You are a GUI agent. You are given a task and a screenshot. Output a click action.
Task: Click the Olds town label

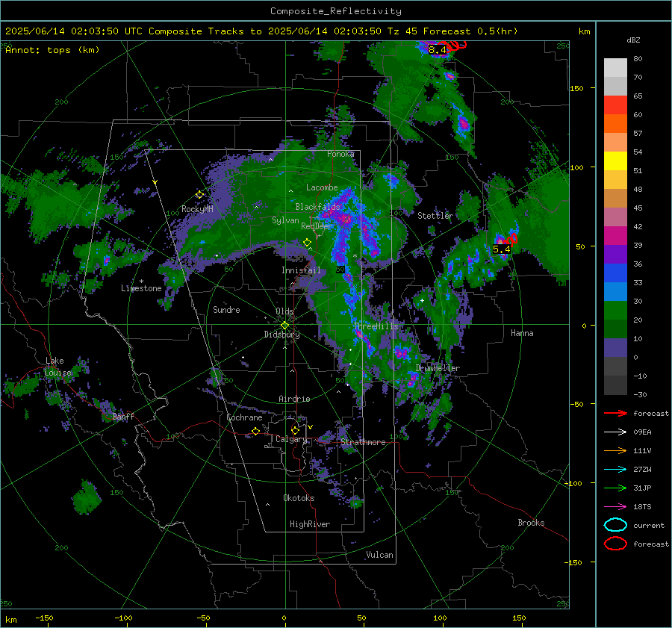click(284, 311)
